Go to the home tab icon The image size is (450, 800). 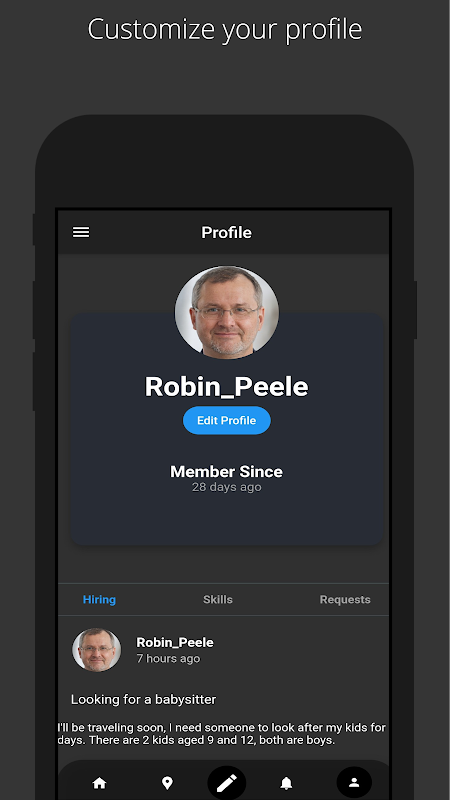99,783
